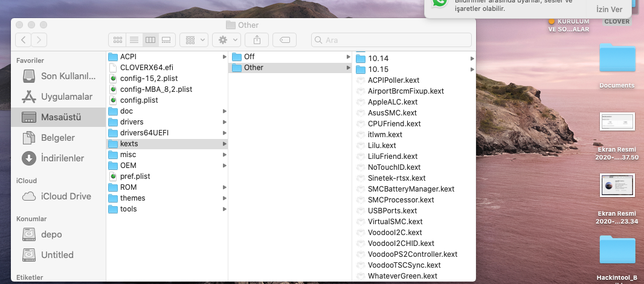Screen dimensions: 644x284
Task: Open the gear action menu dropdown
Action: coord(228,40)
